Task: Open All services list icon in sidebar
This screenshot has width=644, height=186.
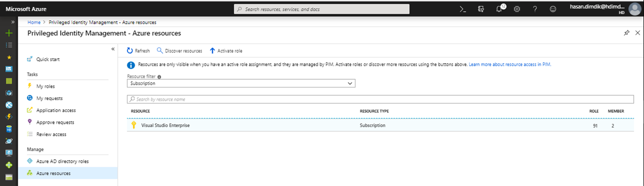Action: (x=9, y=45)
